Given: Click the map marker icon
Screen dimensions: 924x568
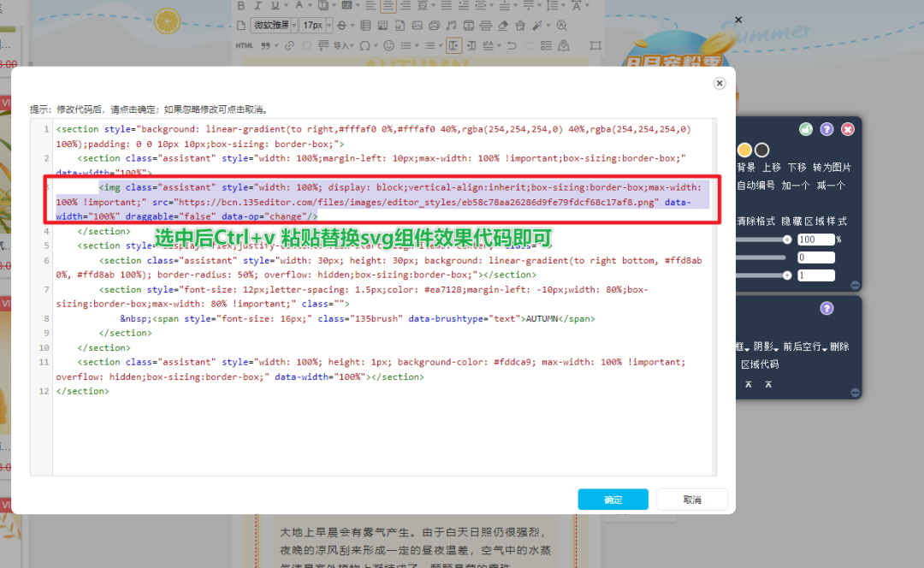Looking at the screenshot, I should coord(563,45).
